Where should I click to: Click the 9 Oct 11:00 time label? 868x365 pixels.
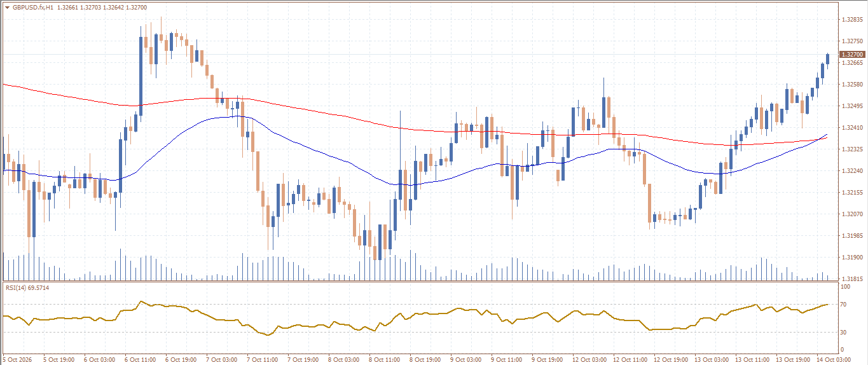coord(507,360)
